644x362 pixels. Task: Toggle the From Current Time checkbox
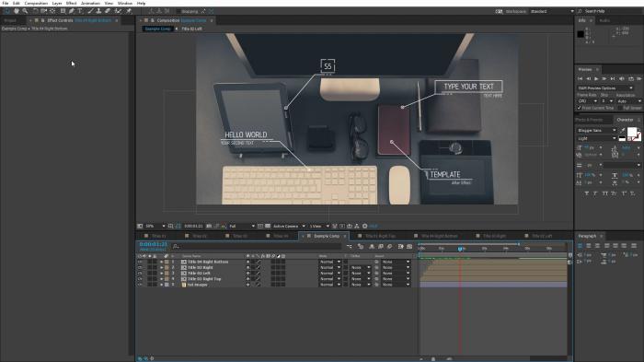[579, 108]
